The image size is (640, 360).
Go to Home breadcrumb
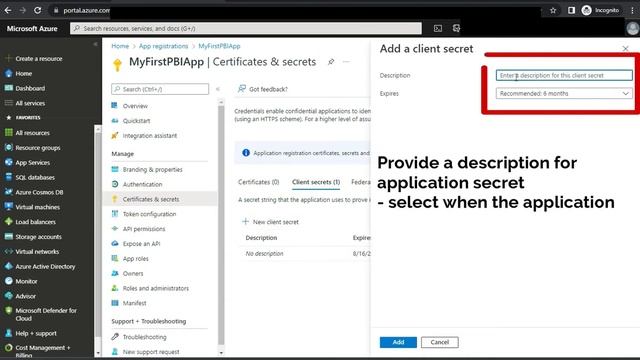[x=120, y=46]
